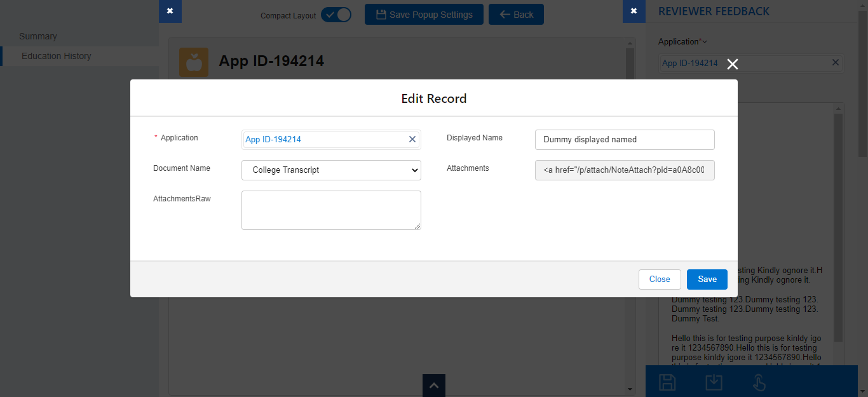868x397 pixels.
Task: Clear the Application lookup in Edit Record
Action: click(x=412, y=139)
